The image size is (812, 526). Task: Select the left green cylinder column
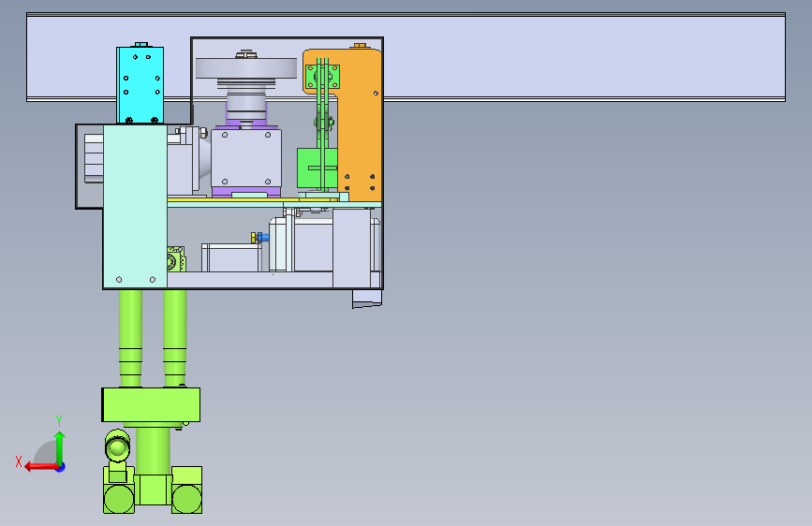(x=130, y=338)
